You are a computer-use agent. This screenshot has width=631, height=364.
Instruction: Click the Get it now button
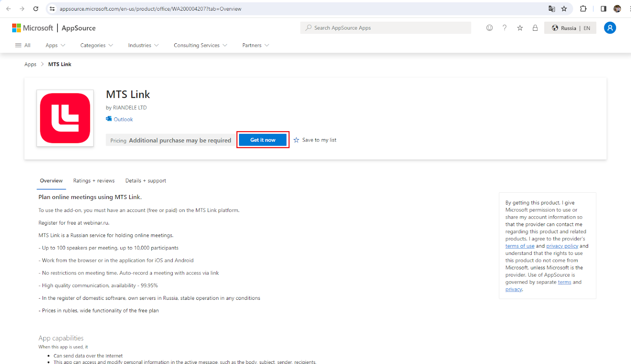263,140
